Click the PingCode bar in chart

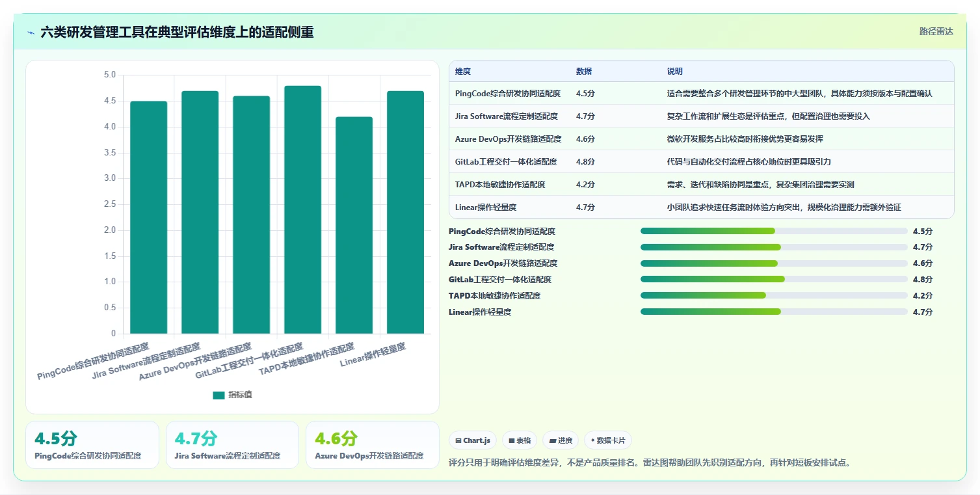point(148,217)
